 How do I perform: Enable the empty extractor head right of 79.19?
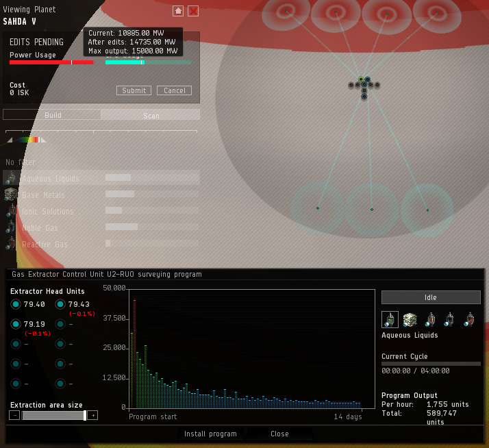(60, 324)
